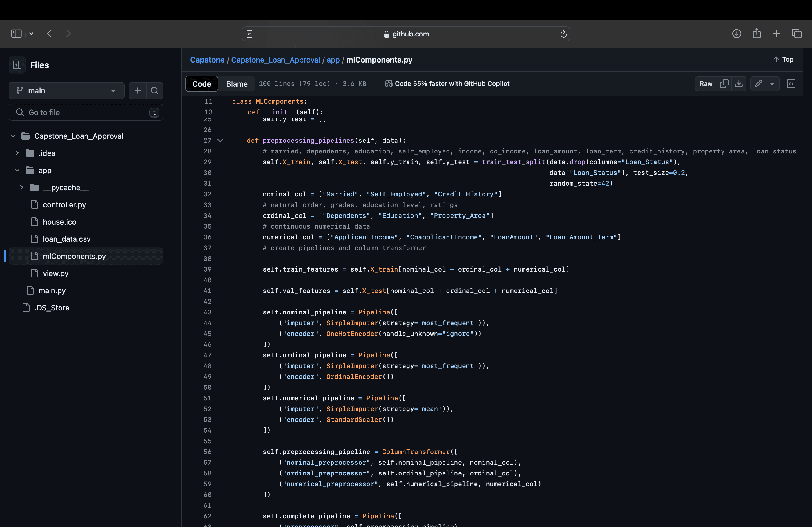View the Raw file
This screenshot has height=527, width=812.
coord(706,83)
